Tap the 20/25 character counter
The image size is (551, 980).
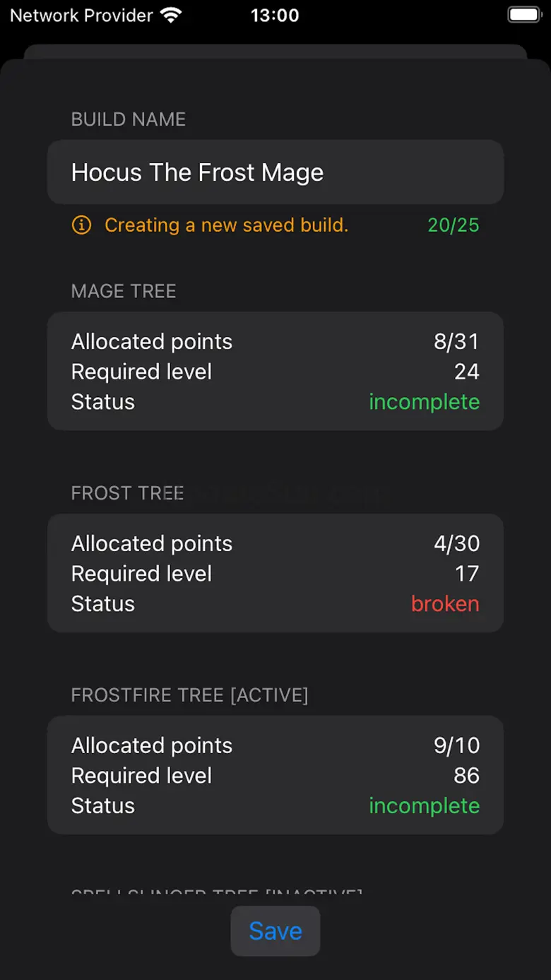click(x=453, y=225)
